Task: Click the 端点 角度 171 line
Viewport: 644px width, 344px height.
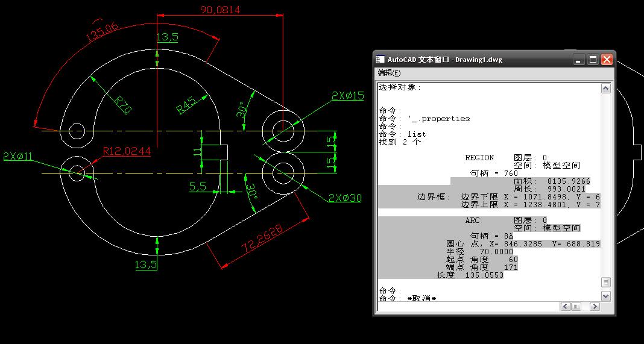Action: [x=482, y=267]
